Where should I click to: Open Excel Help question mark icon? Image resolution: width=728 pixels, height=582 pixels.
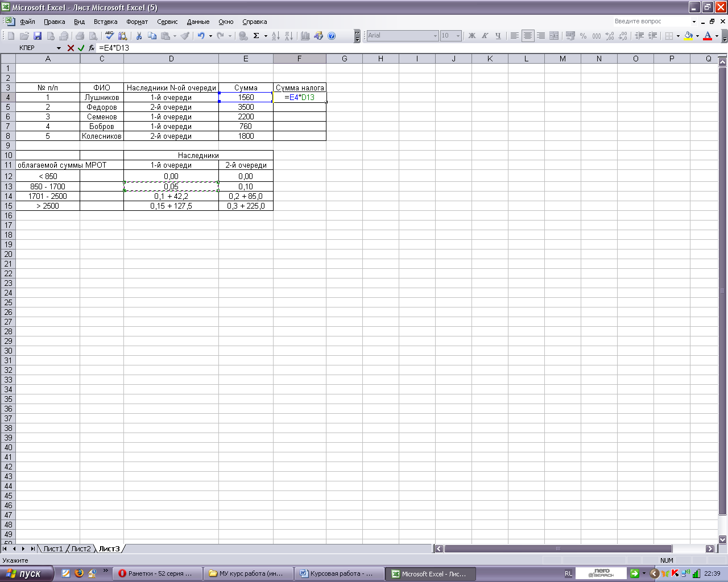[332, 36]
